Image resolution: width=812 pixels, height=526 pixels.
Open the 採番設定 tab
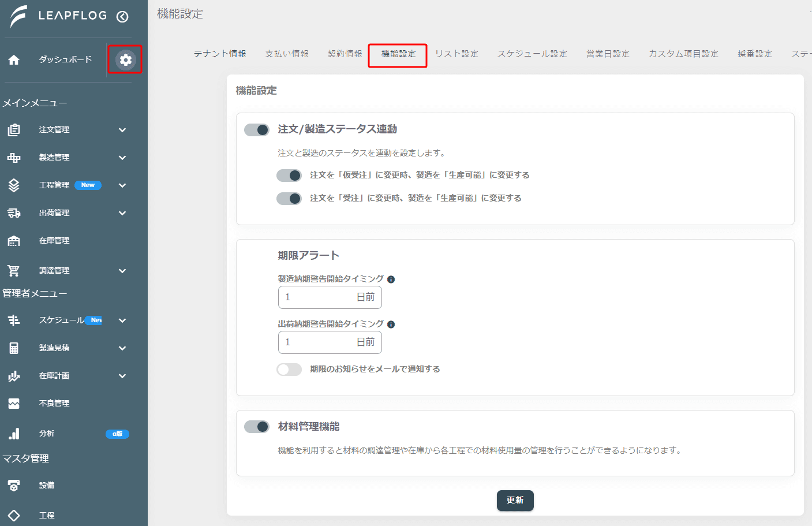755,54
